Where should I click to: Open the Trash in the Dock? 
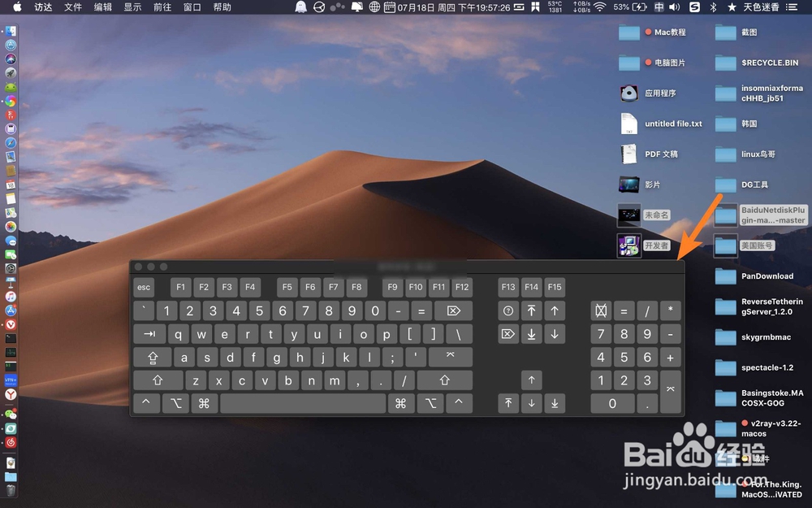click(11, 490)
